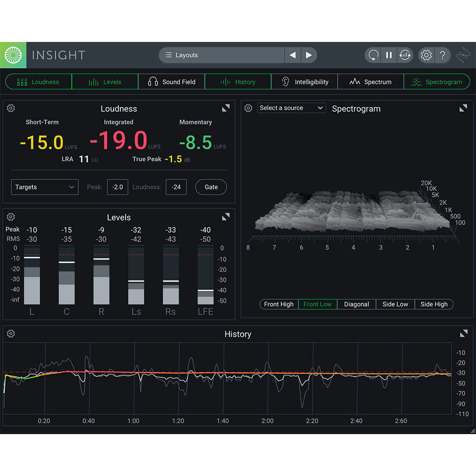Select the Diagonal spectrogram view
This screenshot has width=476, height=476.
point(357,304)
